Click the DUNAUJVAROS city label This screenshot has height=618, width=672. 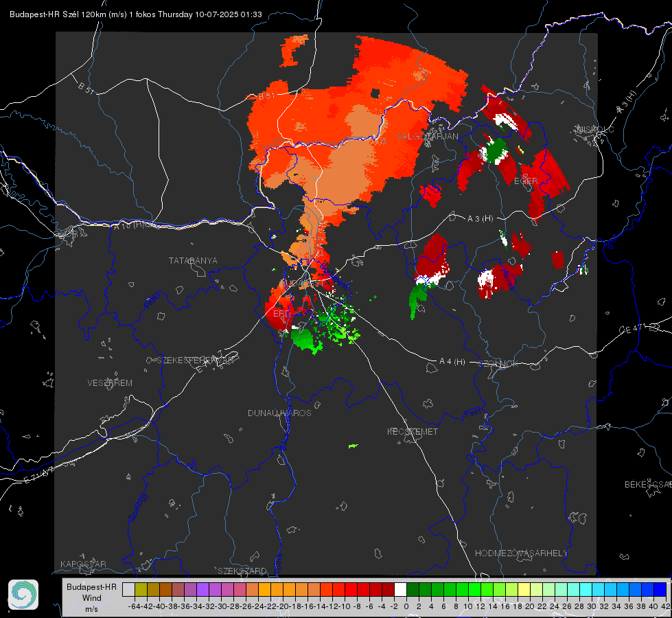click(x=279, y=413)
